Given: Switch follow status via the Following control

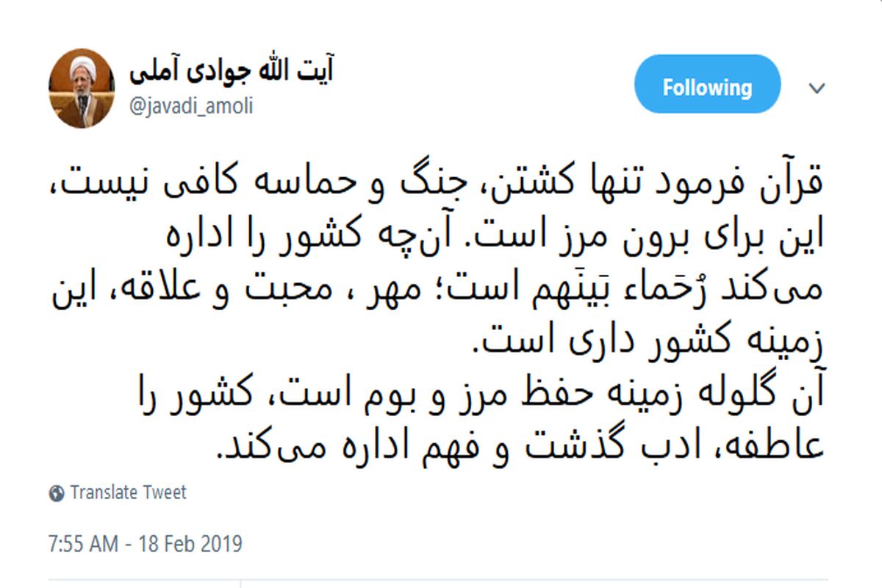Looking at the screenshot, I should pos(706,85).
